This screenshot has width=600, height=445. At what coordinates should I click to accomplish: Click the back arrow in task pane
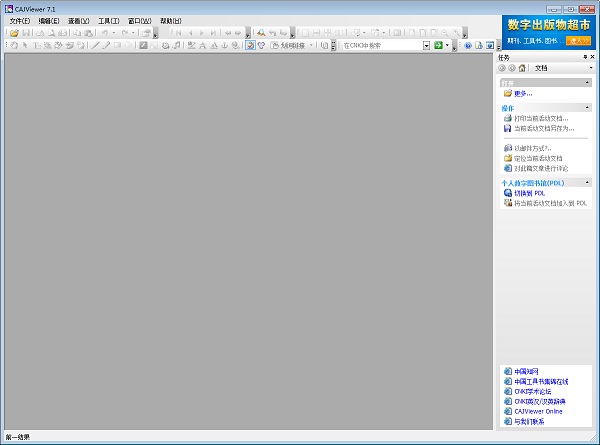click(501, 68)
